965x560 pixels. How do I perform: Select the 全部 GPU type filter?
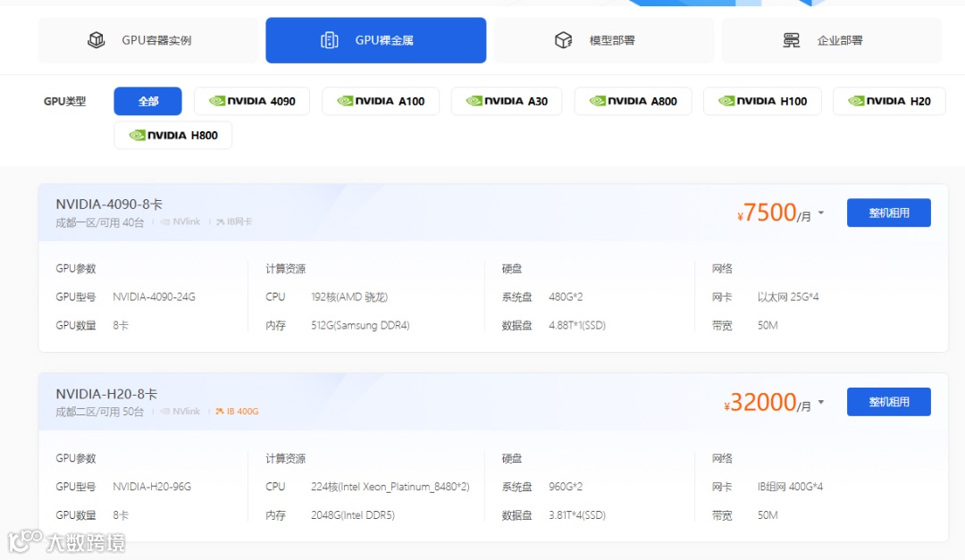tap(147, 101)
